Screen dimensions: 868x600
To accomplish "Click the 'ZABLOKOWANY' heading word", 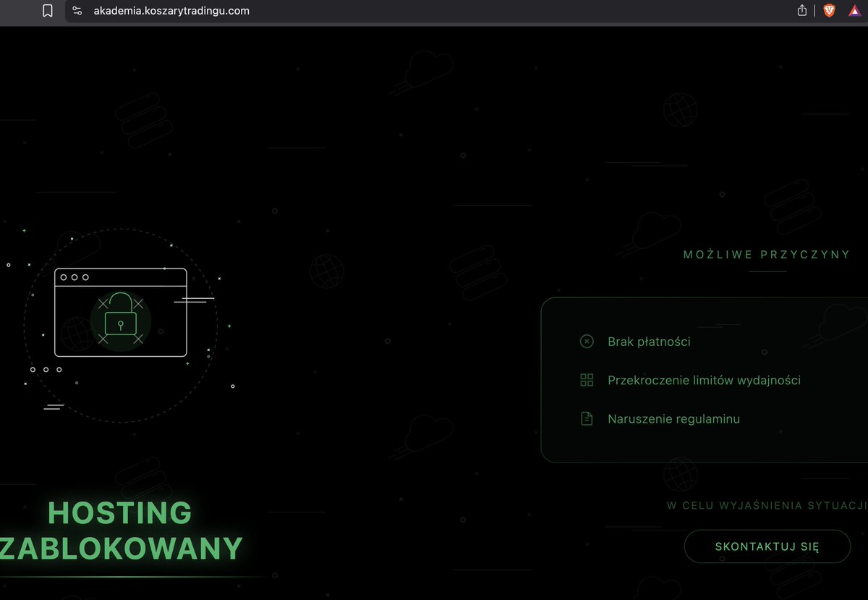I will click(120, 549).
